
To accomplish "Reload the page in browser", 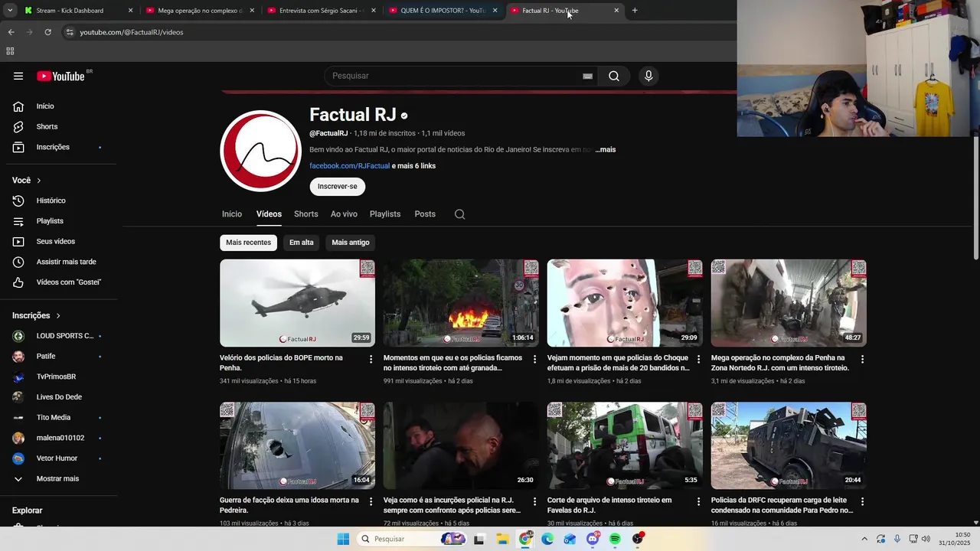I will point(47,32).
